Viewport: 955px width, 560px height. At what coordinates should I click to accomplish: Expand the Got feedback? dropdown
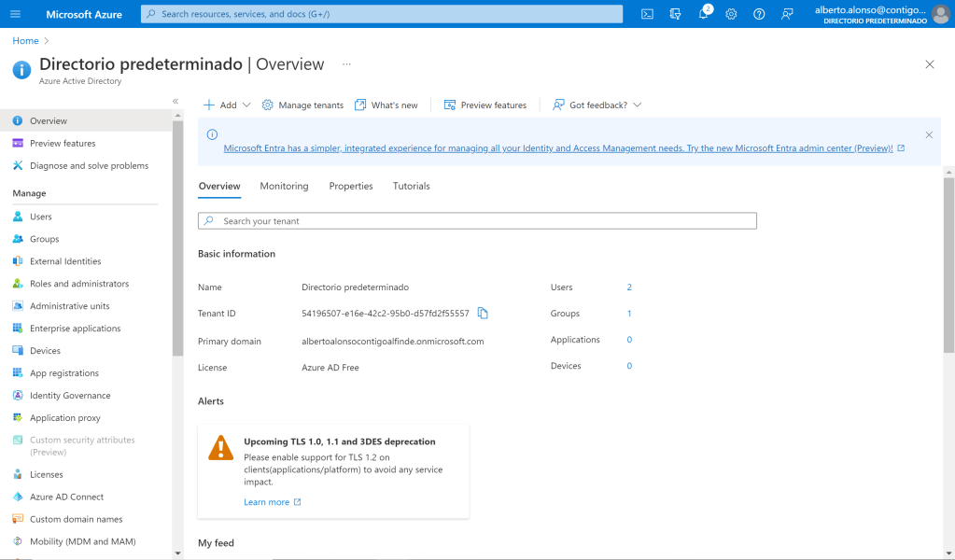tap(597, 105)
